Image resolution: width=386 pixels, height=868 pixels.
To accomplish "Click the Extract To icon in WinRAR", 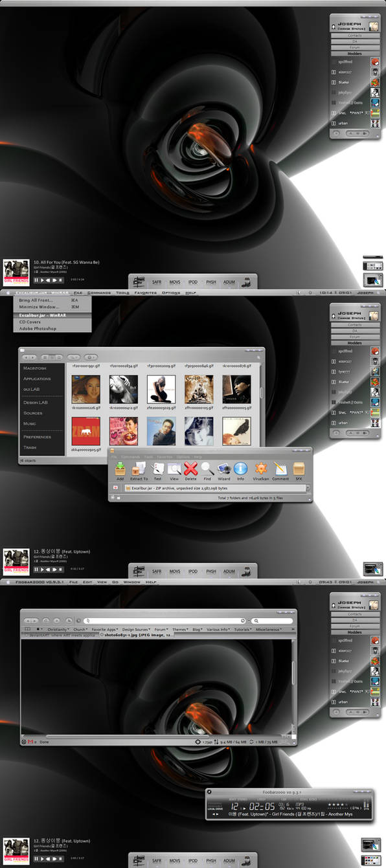I will tap(139, 469).
